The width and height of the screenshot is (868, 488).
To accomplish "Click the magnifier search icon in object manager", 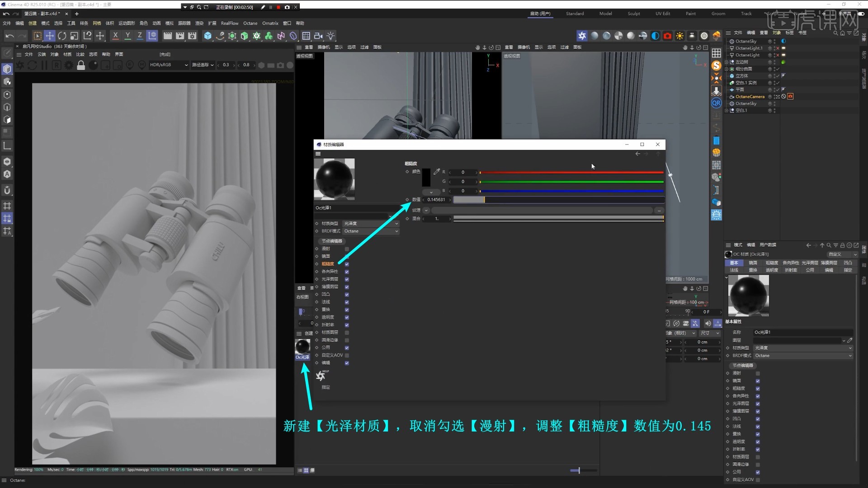I will 835,33.
